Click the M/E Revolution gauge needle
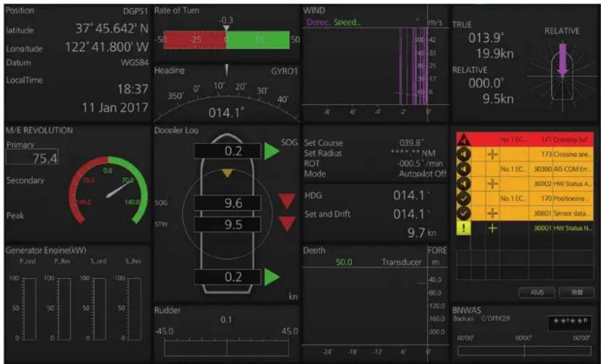Viewport: 601px width, 364px height. (119, 189)
